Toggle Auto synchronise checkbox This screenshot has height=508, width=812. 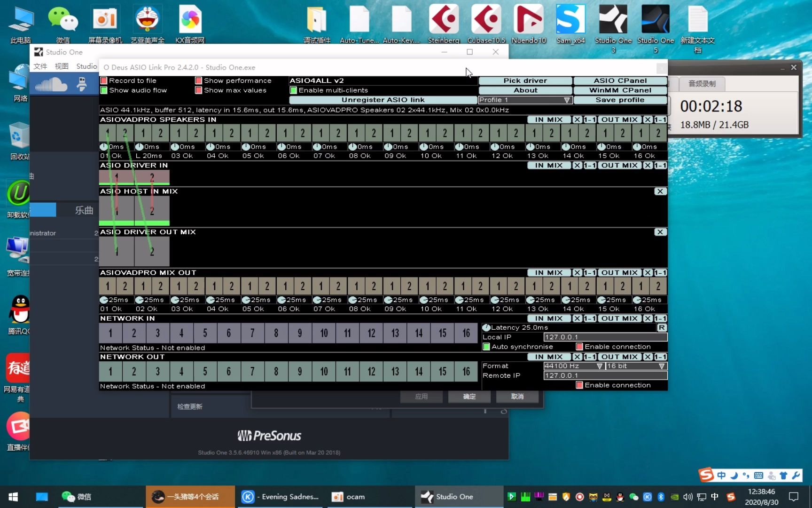pos(486,347)
